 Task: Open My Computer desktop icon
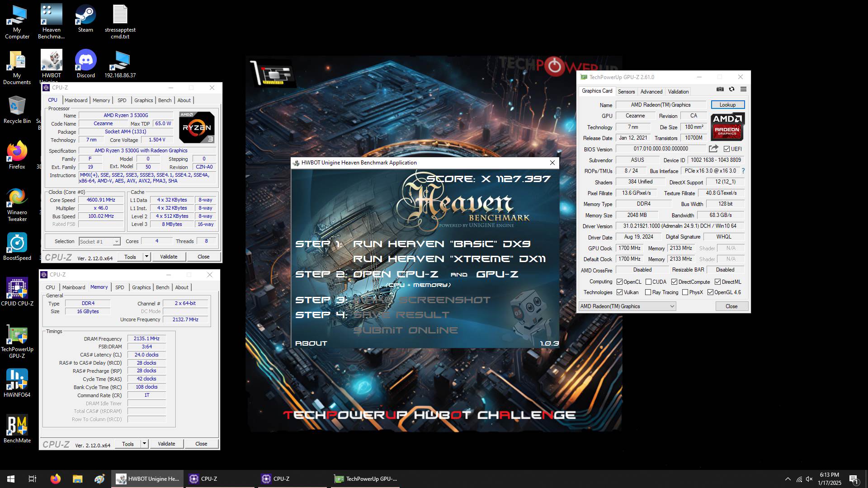(x=17, y=22)
